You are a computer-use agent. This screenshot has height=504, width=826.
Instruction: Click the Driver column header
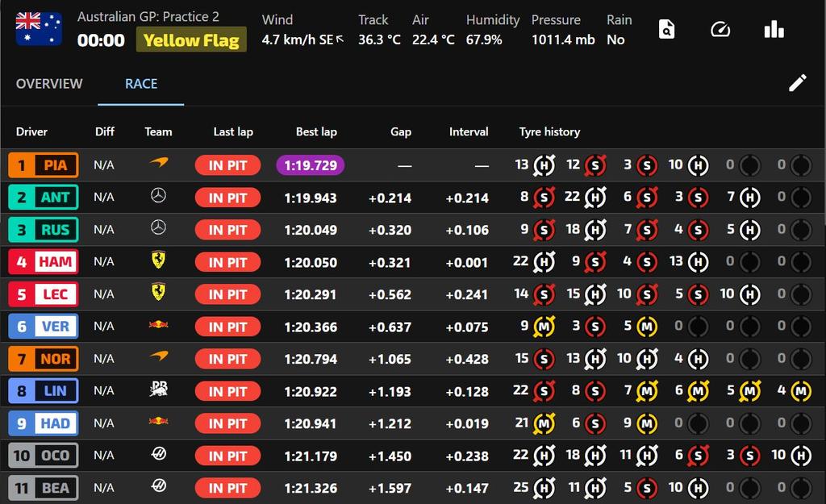point(31,131)
